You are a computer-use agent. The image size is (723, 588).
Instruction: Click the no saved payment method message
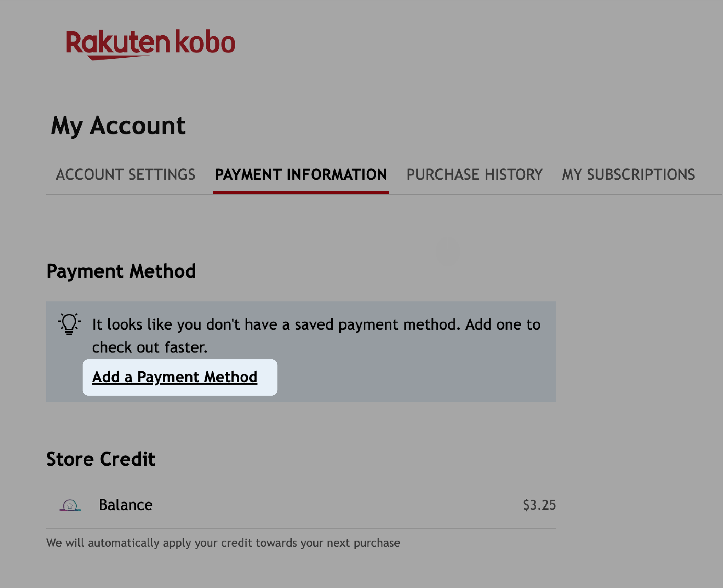pos(316,325)
